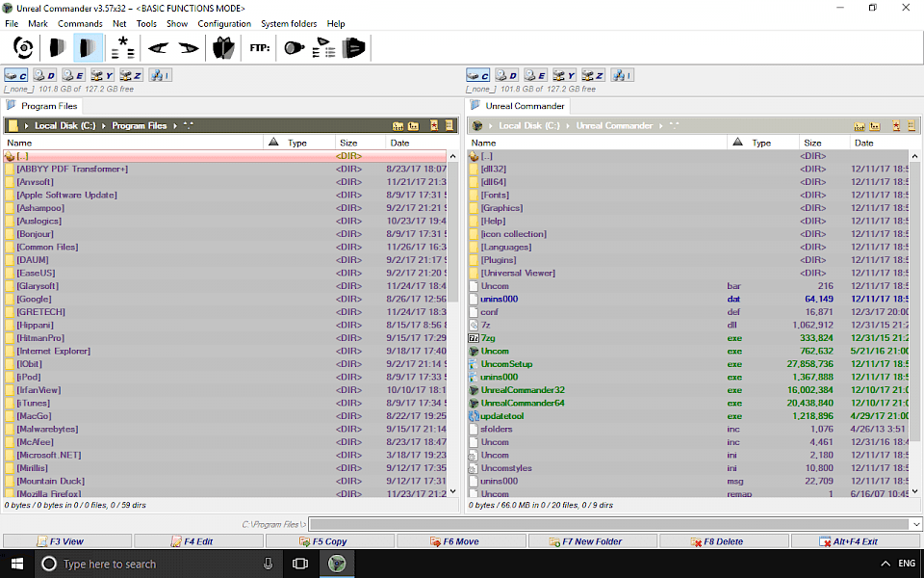Click the 7zg exe file icon
Image resolution: width=924 pixels, height=578 pixels.
click(x=474, y=338)
